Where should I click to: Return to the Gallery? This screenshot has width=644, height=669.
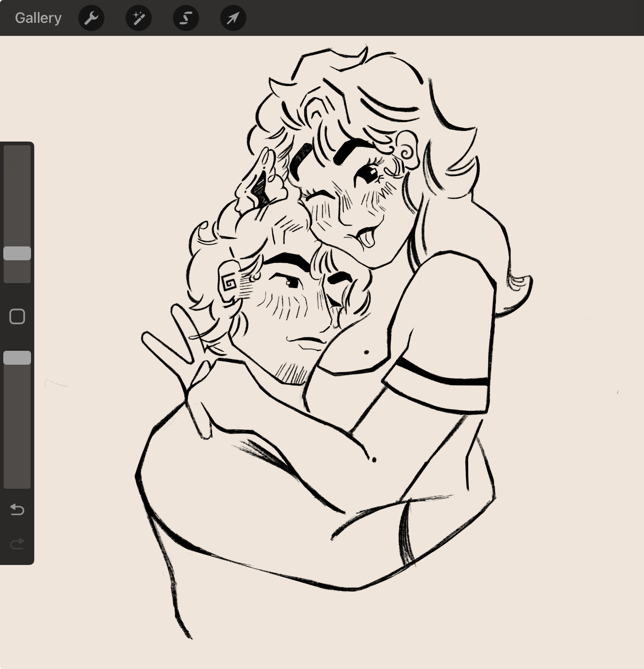pyautogui.click(x=38, y=18)
